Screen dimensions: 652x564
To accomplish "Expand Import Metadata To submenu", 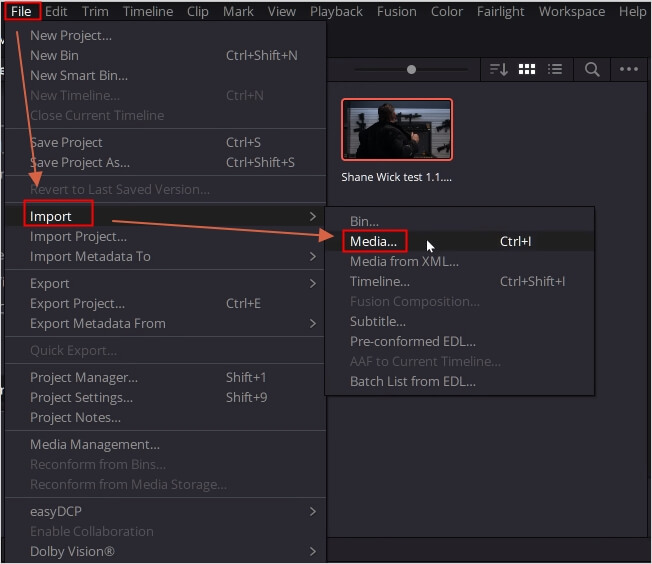I will pyautogui.click(x=90, y=256).
